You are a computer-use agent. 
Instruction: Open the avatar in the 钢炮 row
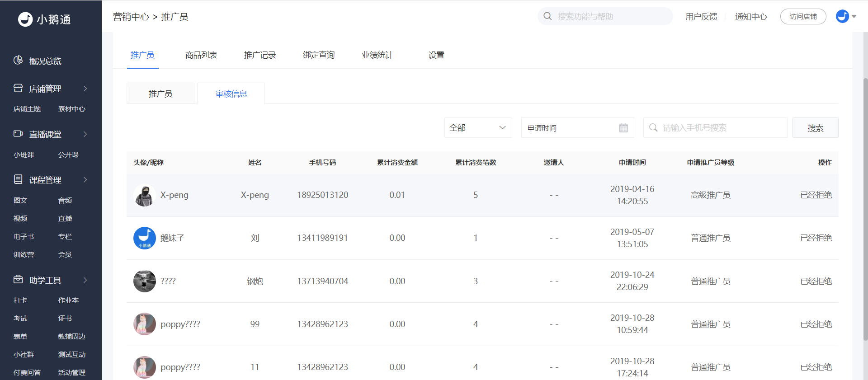(145, 281)
